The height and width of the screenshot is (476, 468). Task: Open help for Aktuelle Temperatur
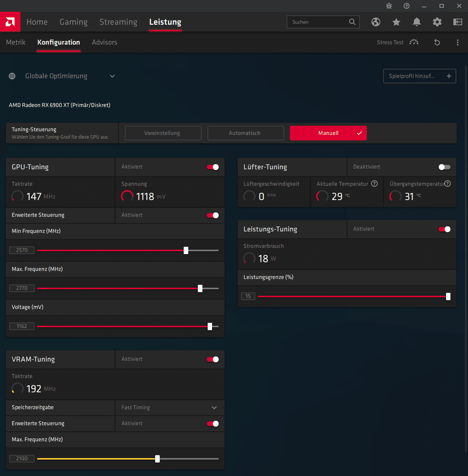point(374,184)
